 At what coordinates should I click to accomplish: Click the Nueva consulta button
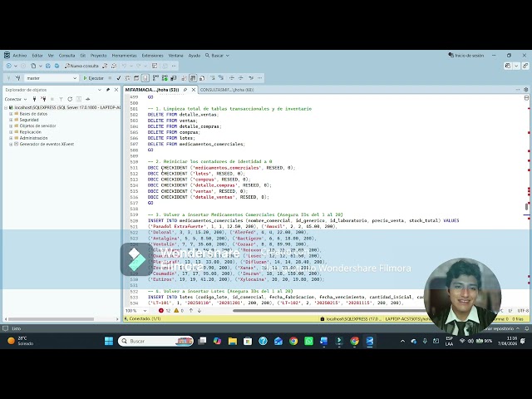click(x=81, y=66)
